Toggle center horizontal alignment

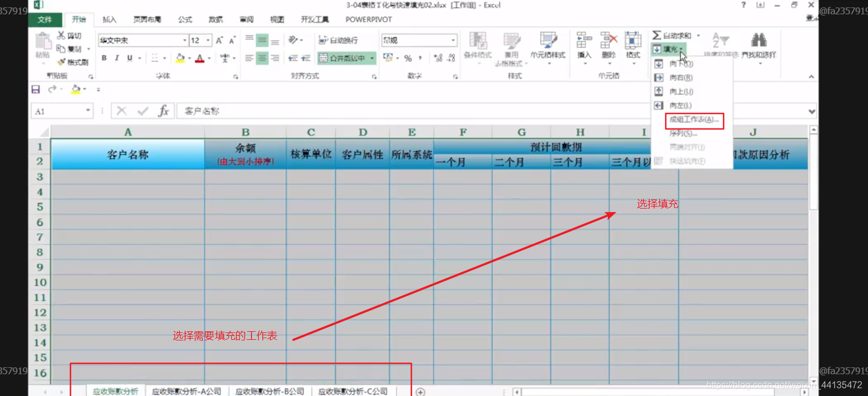pyautogui.click(x=262, y=58)
